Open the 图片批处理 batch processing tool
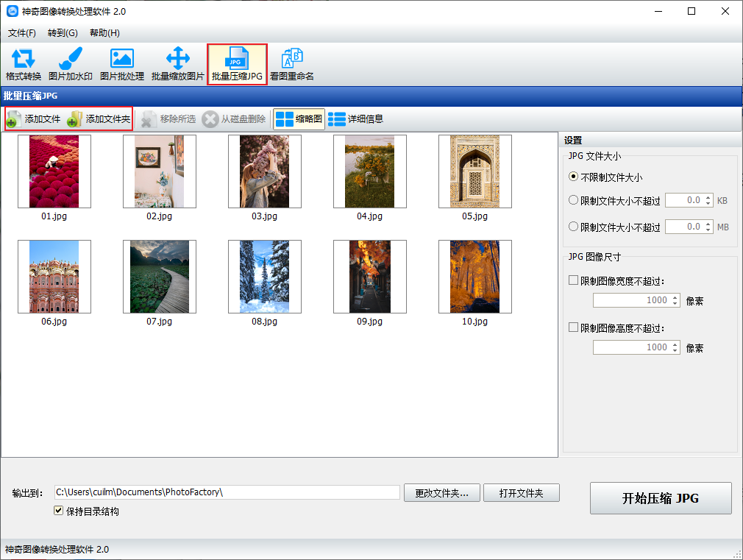743x560 pixels. [122, 65]
